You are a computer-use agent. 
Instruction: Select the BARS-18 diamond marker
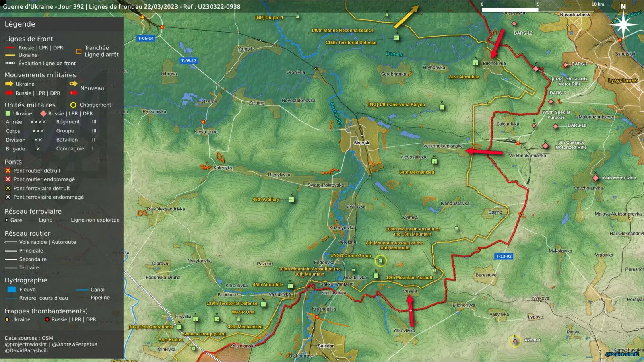[555, 126]
